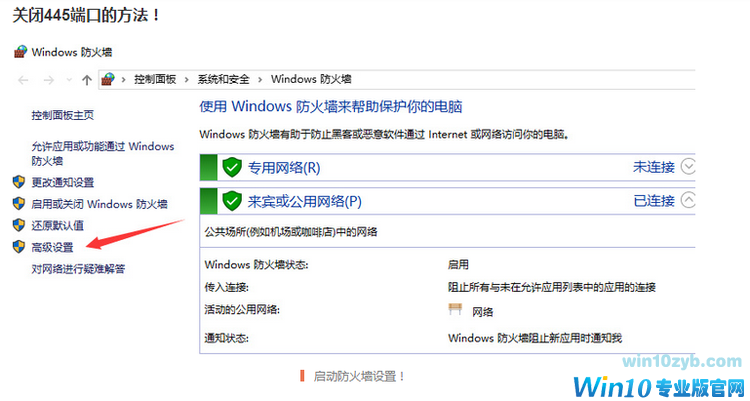
Task: Click the green shield icon for 专用网络(R)
Action: (x=232, y=167)
